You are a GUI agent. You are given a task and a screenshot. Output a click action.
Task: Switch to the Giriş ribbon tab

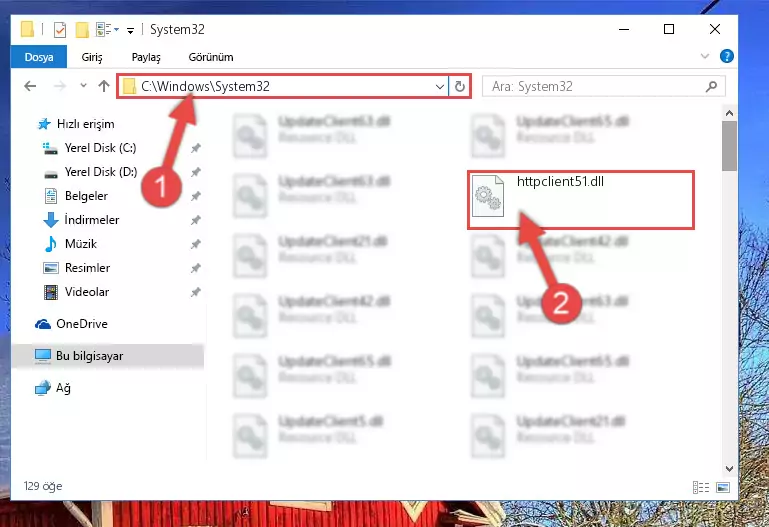(92, 57)
